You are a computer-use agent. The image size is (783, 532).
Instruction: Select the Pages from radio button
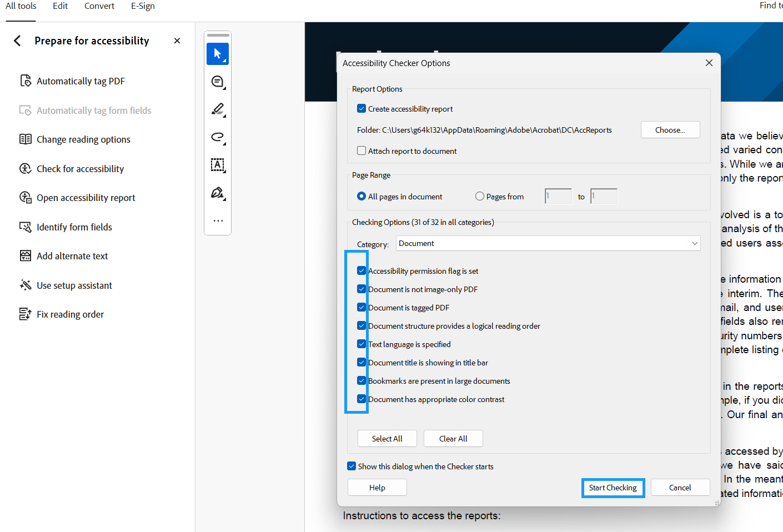tap(480, 196)
